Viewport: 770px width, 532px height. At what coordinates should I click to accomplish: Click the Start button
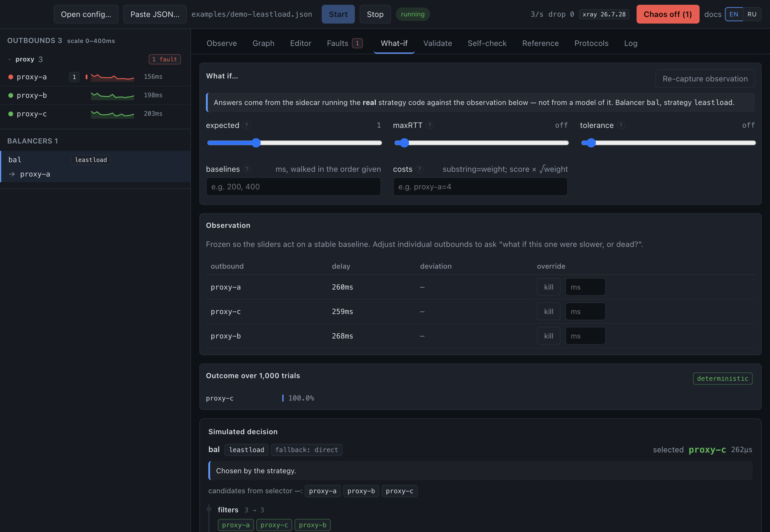(338, 14)
